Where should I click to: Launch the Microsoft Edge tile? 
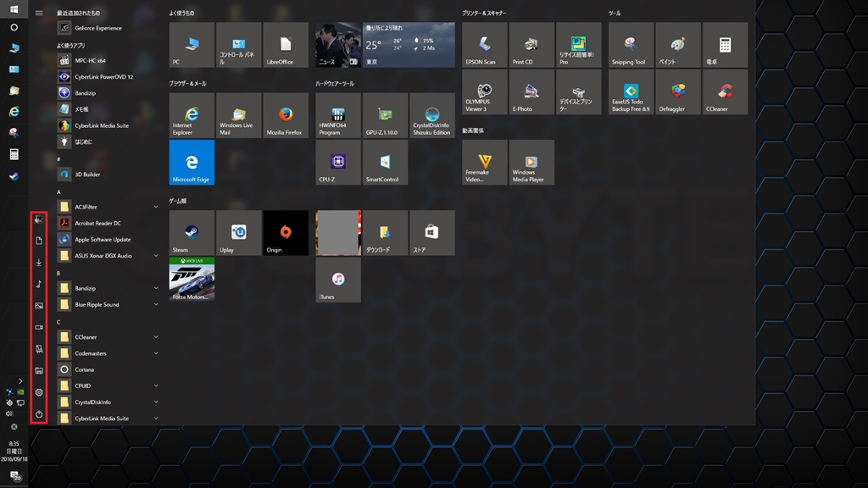[x=192, y=162]
